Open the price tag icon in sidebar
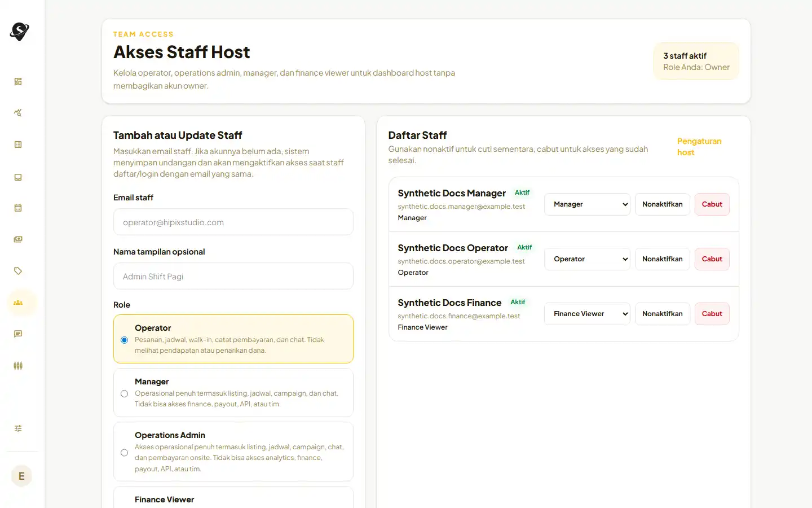 tap(18, 271)
